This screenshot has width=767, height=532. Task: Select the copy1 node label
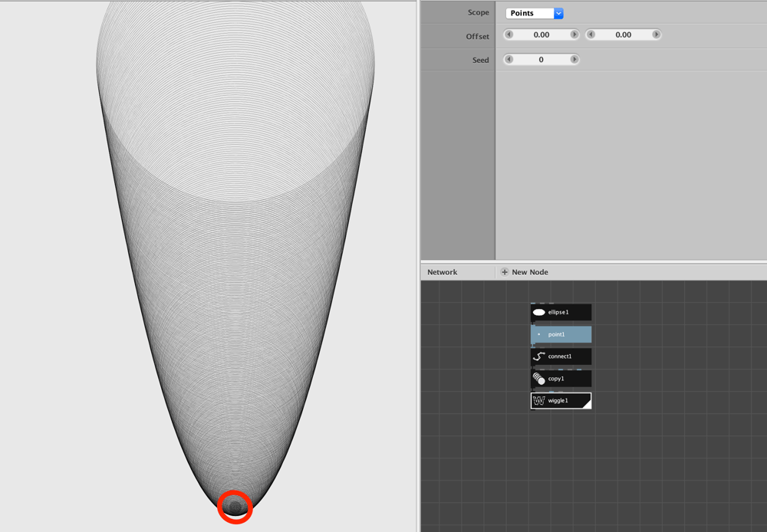[555, 379]
